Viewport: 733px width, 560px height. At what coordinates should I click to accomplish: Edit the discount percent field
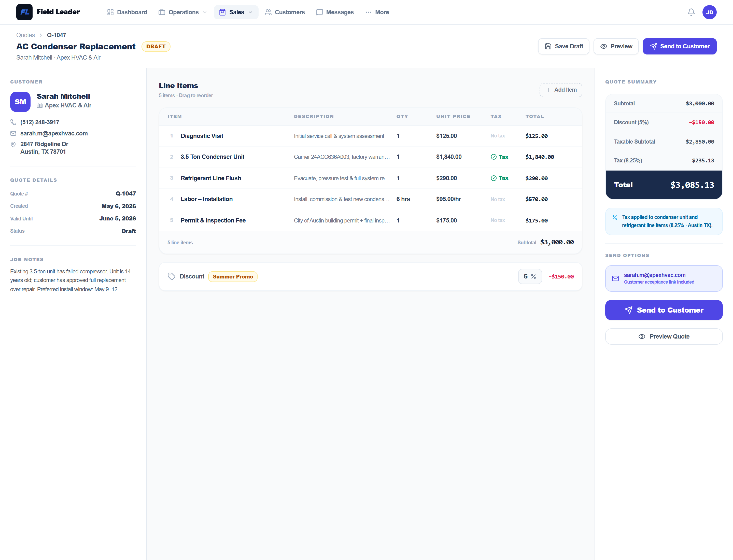point(530,276)
